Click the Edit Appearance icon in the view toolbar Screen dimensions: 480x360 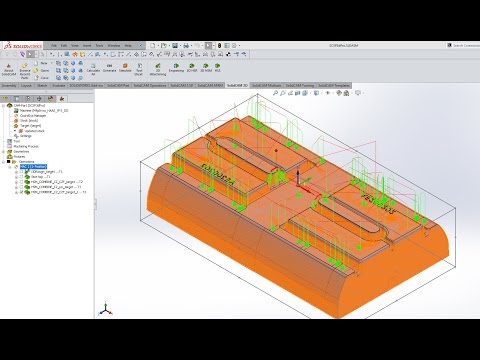tap(339, 93)
